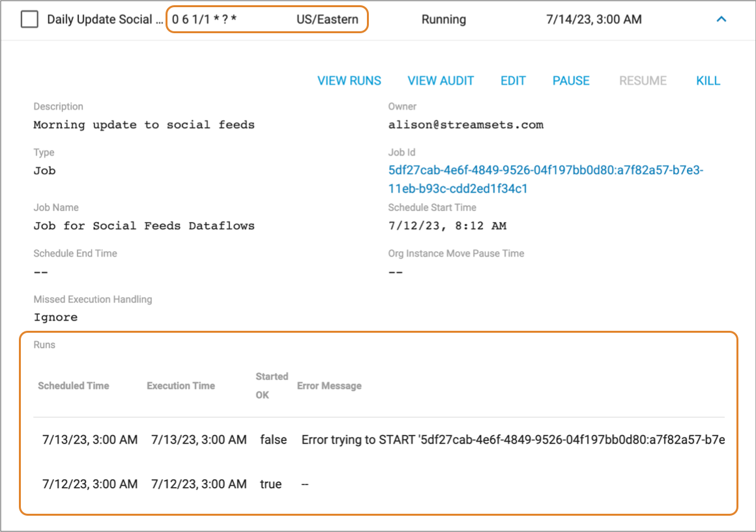Click the Missed Execution Handling value Ignore
The height and width of the screenshot is (532, 756).
[55, 317]
